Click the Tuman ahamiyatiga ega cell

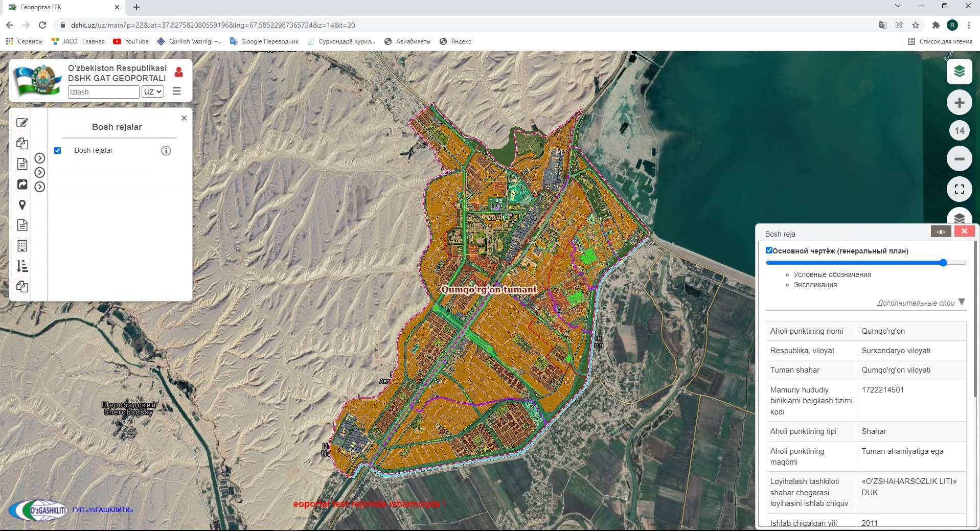911,456
